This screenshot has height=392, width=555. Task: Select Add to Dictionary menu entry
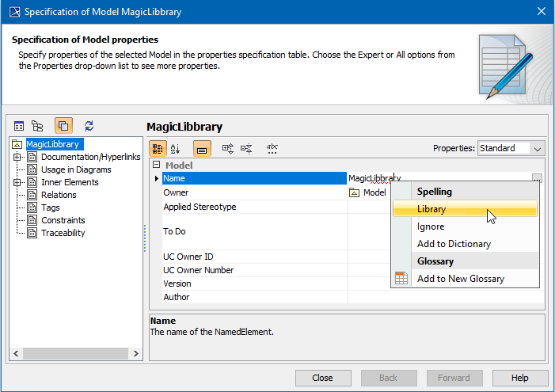point(454,244)
